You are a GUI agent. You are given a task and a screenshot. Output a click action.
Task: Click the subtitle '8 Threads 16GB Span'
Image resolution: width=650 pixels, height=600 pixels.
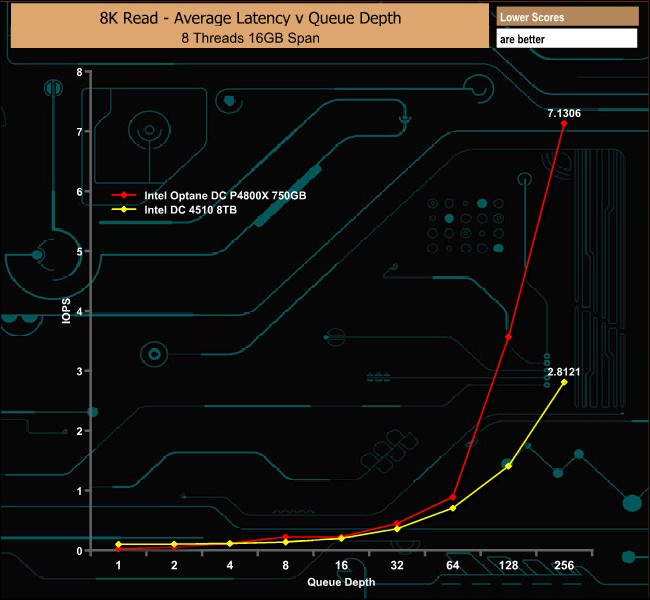pyautogui.click(x=250, y=38)
